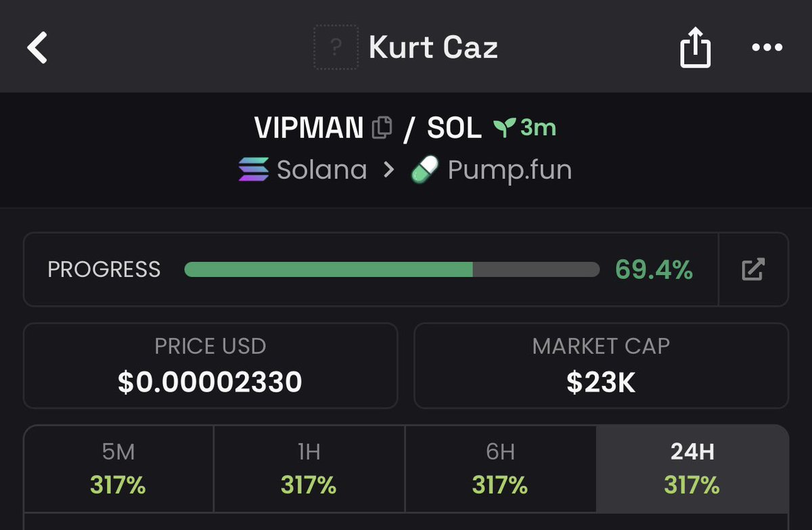Tap the Price USD box
The height and width of the screenshot is (530, 812).
210,366
